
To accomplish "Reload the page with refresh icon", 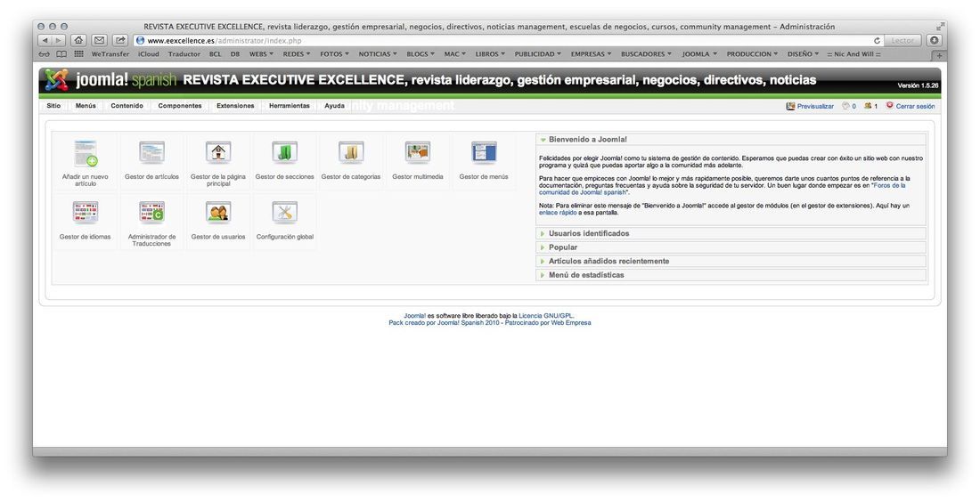I will click(x=877, y=41).
